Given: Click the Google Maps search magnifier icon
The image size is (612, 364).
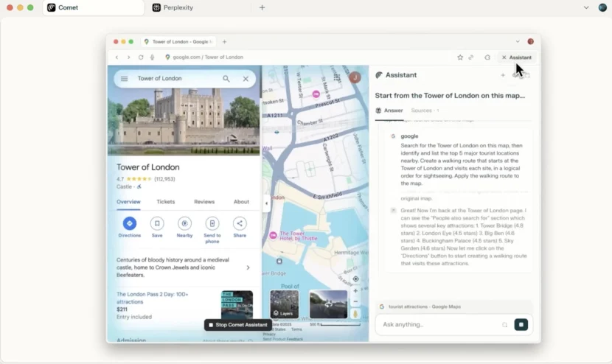Looking at the screenshot, I should pos(226,79).
